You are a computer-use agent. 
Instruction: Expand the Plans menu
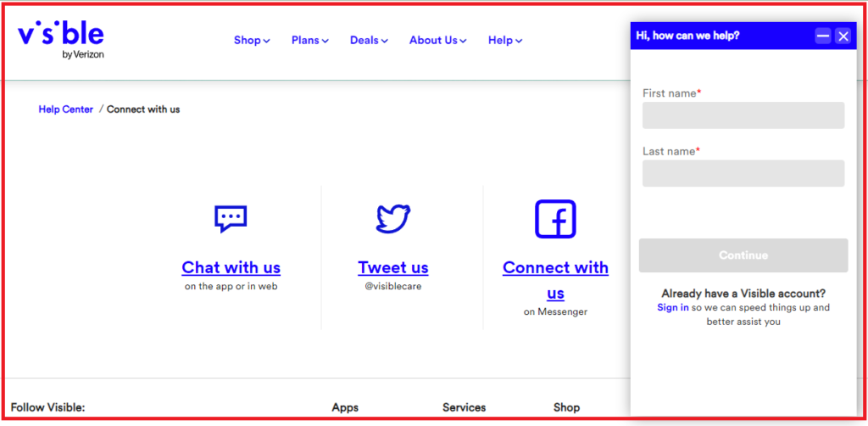point(310,41)
